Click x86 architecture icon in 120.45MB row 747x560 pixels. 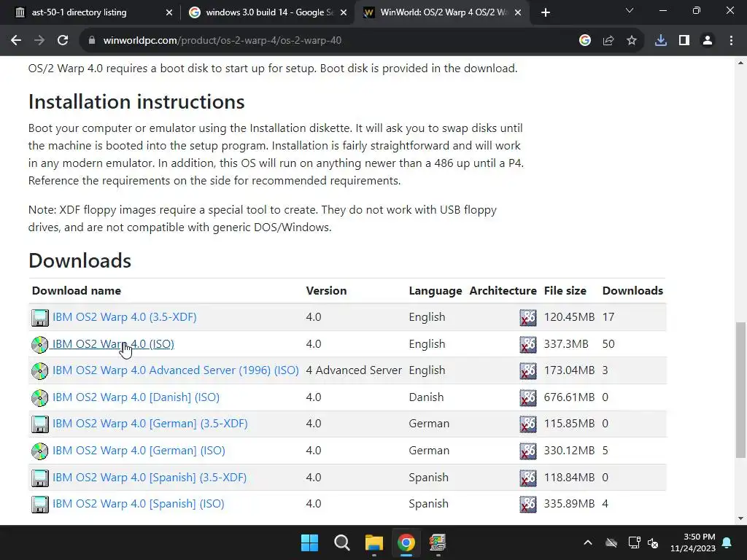point(528,318)
